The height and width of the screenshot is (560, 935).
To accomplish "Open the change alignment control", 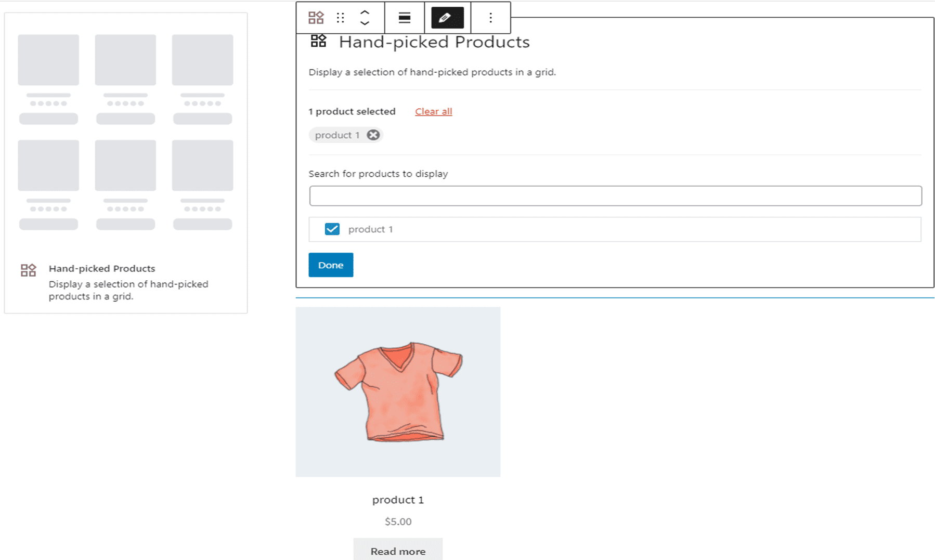I will tap(404, 18).
